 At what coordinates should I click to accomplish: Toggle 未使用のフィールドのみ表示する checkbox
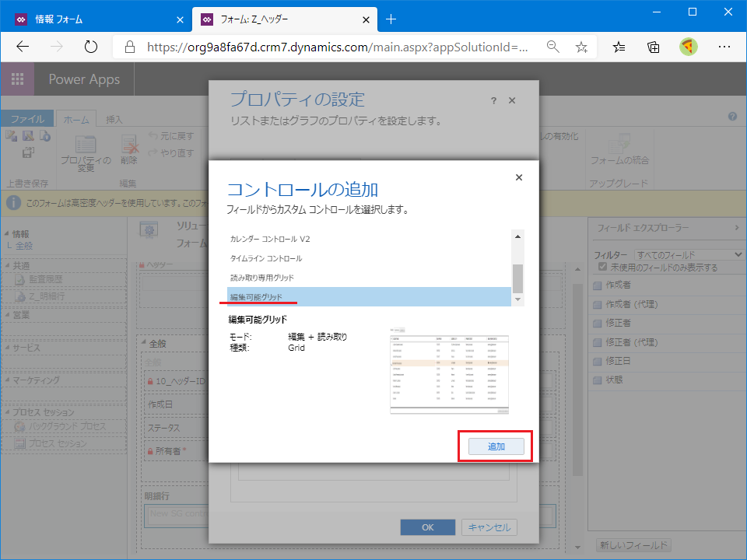602,267
